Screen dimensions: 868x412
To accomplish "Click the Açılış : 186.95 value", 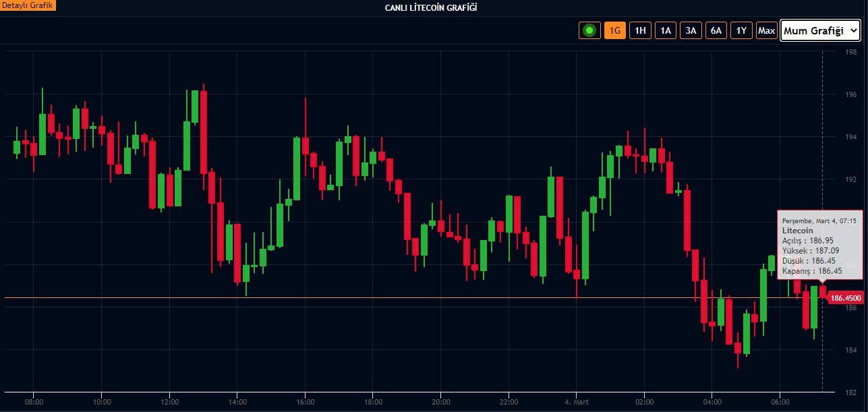I will (x=808, y=241).
